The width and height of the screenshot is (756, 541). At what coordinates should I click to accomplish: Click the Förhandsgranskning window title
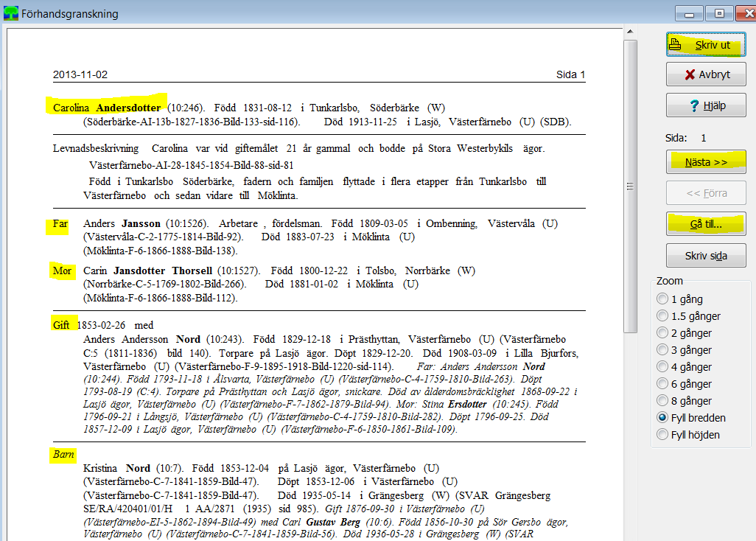pos(70,14)
